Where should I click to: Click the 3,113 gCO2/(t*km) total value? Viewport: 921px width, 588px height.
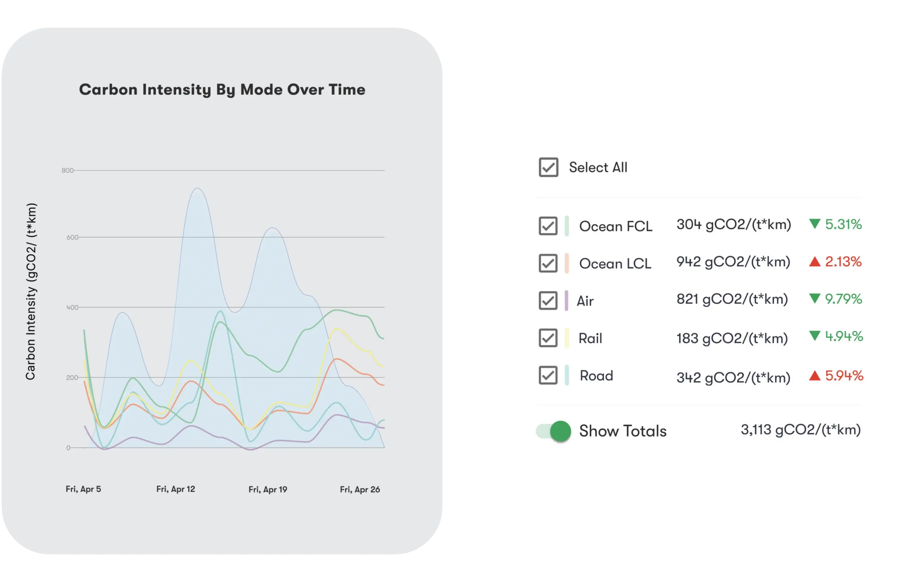tap(800, 430)
